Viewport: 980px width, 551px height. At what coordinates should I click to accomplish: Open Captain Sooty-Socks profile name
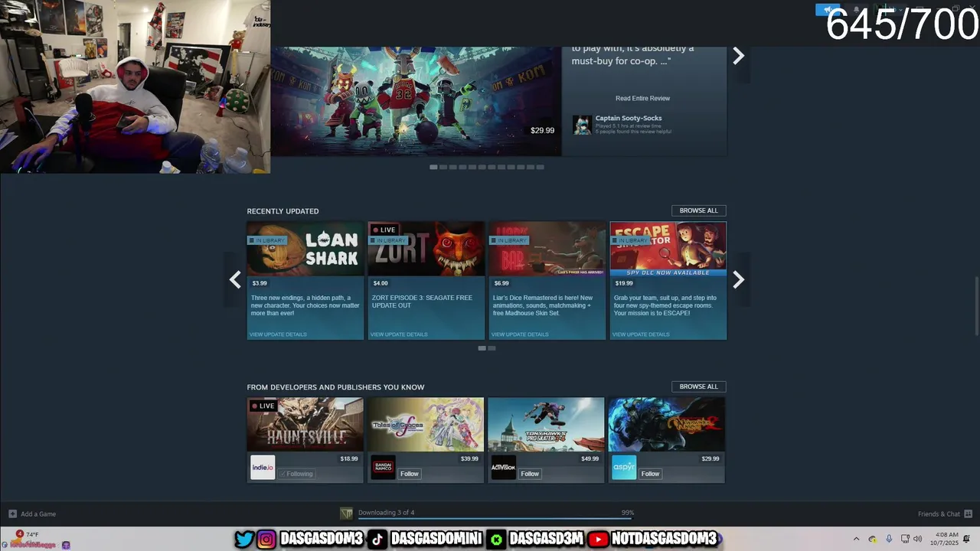click(x=629, y=118)
